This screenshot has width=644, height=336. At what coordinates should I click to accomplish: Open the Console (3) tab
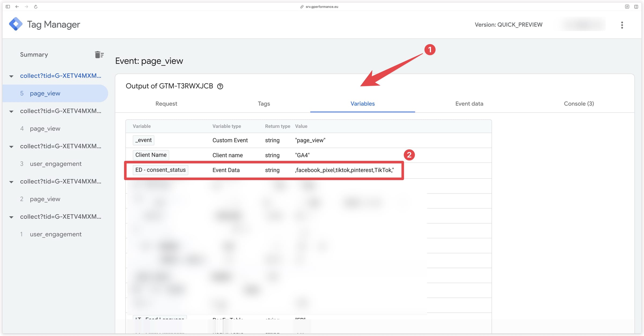click(x=579, y=104)
